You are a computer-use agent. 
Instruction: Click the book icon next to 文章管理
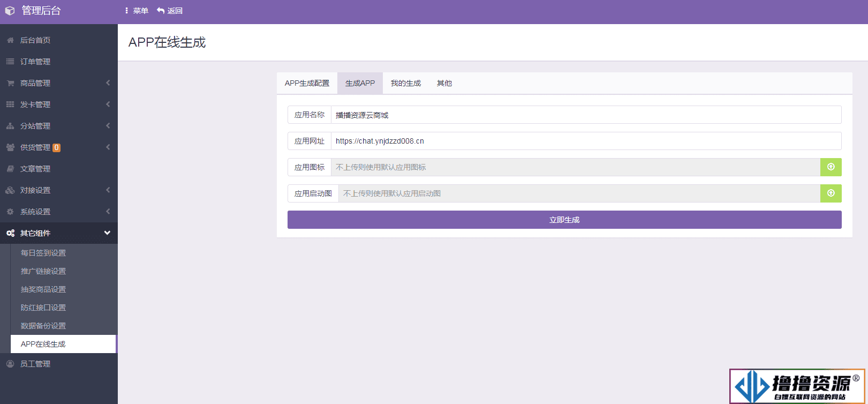click(x=10, y=169)
